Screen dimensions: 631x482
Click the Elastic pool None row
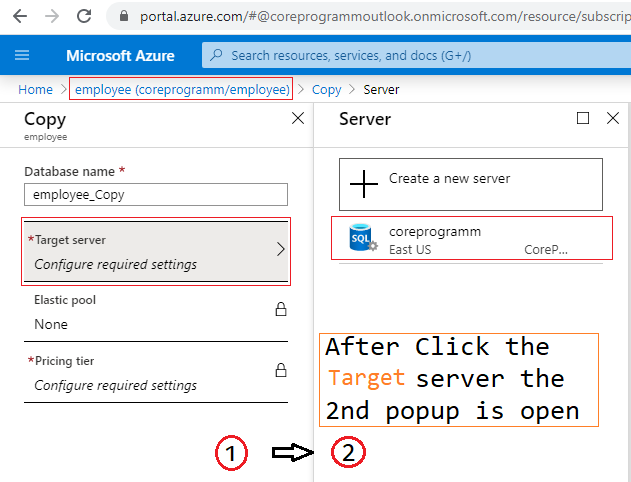pyautogui.click(x=156, y=312)
